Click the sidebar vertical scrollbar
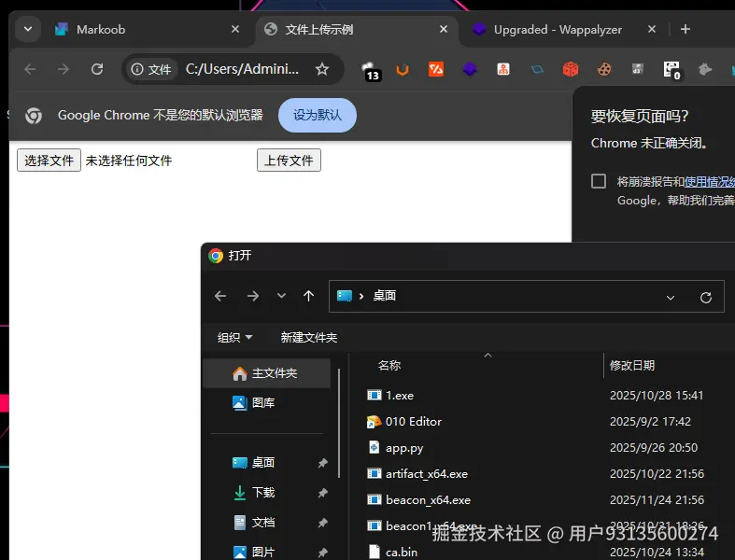The width and height of the screenshot is (735, 560). tap(339, 424)
